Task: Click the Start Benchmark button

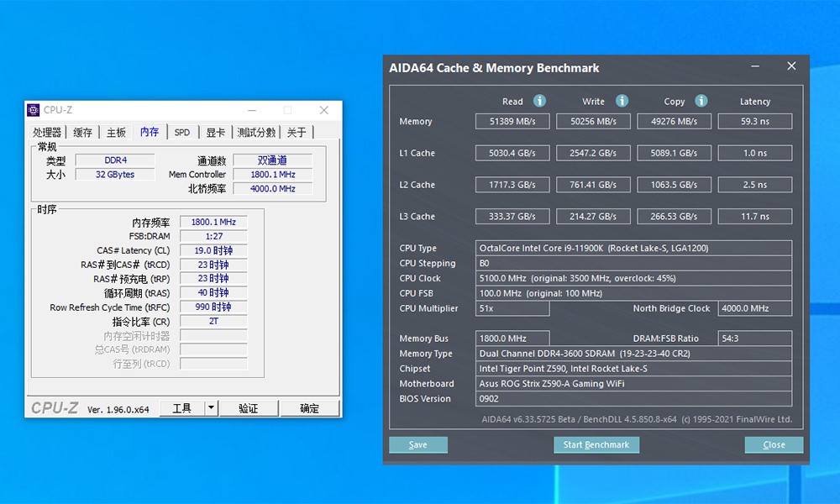Action: [x=596, y=444]
